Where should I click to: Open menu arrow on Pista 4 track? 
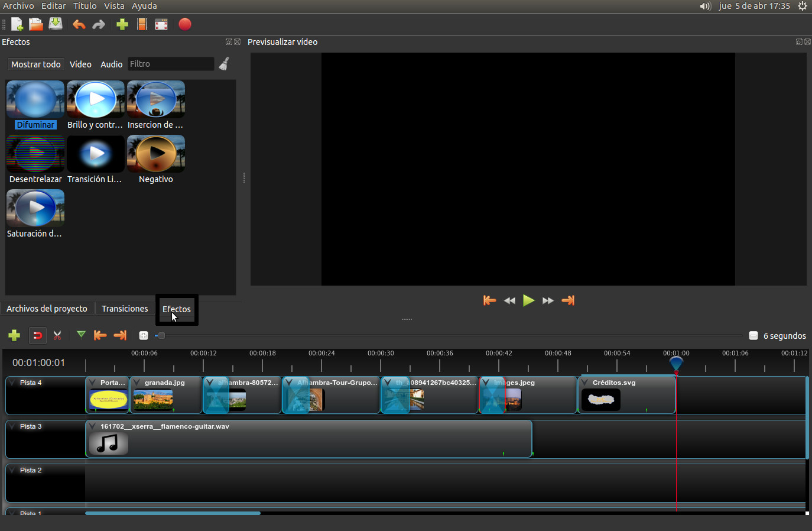click(12, 383)
